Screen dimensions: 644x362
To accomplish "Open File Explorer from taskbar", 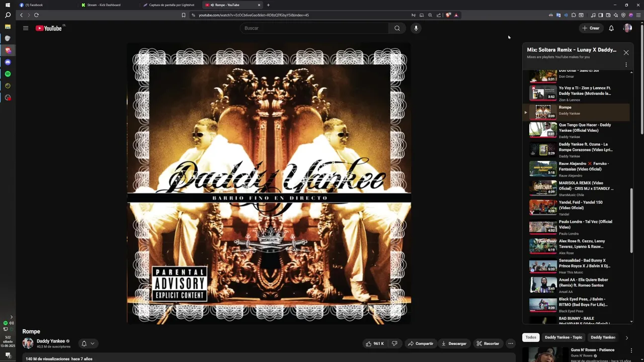I will click(8, 27).
